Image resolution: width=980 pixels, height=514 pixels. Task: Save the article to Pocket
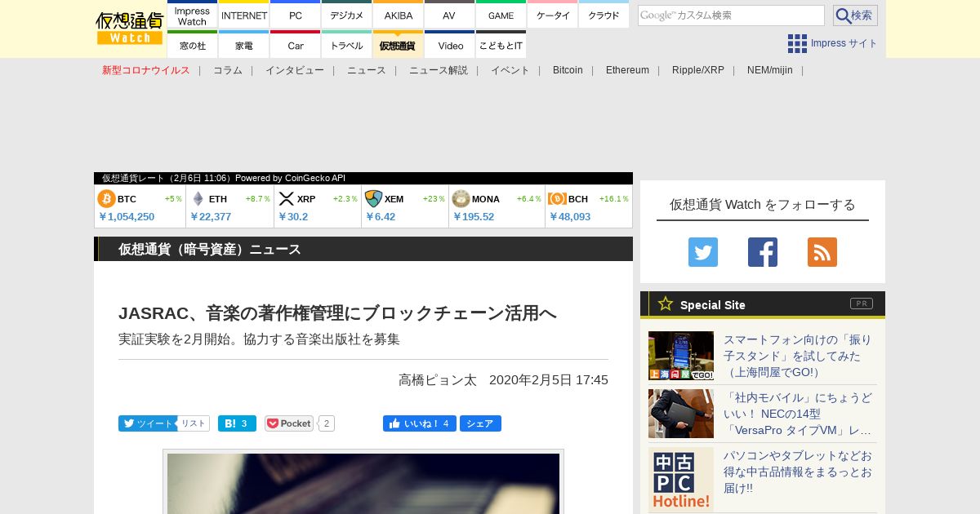(x=289, y=423)
